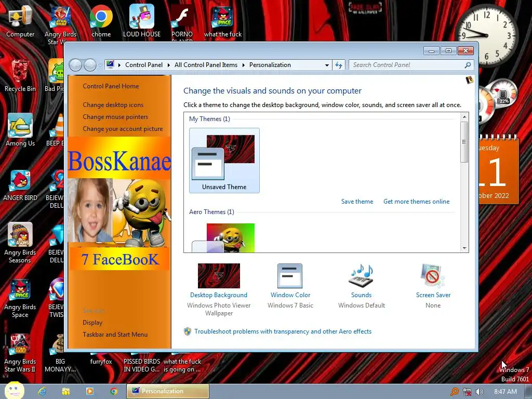Open the LOUD HOUSE desktop icon
Image resolution: width=532 pixels, height=399 pixels.
tap(141, 21)
